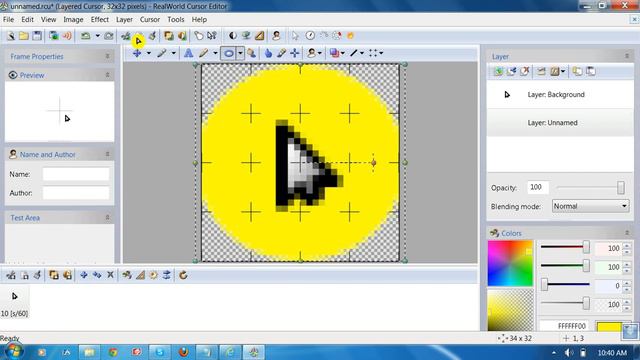This screenshot has height=360, width=640.
Task: Select the Layer: Background row
Action: point(560,94)
